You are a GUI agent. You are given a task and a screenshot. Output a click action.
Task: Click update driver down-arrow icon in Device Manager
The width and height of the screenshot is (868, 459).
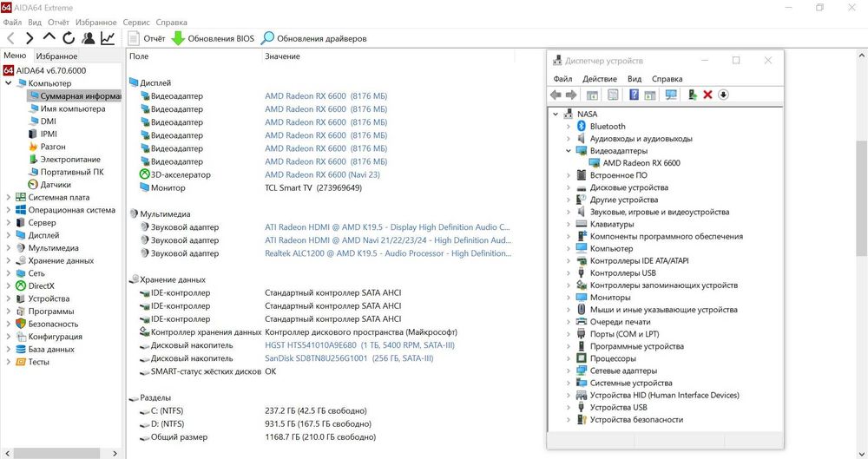click(x=723, y=95)
